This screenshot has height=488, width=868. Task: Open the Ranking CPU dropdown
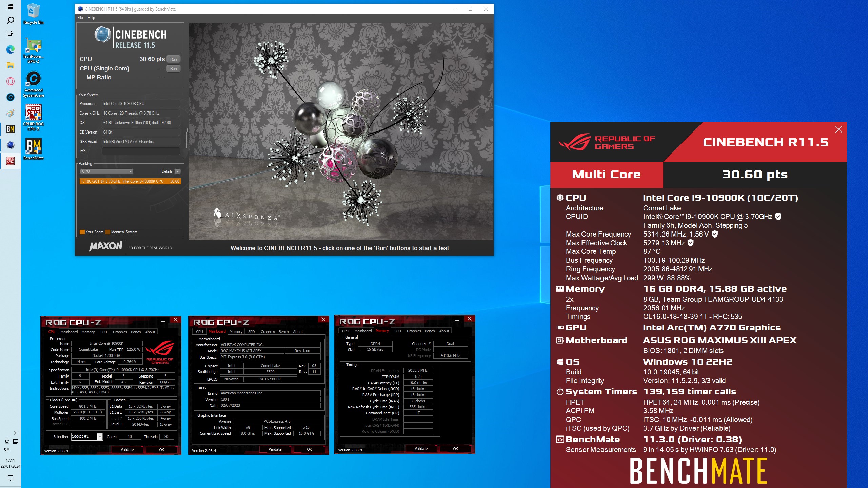[x=106, y=171]
